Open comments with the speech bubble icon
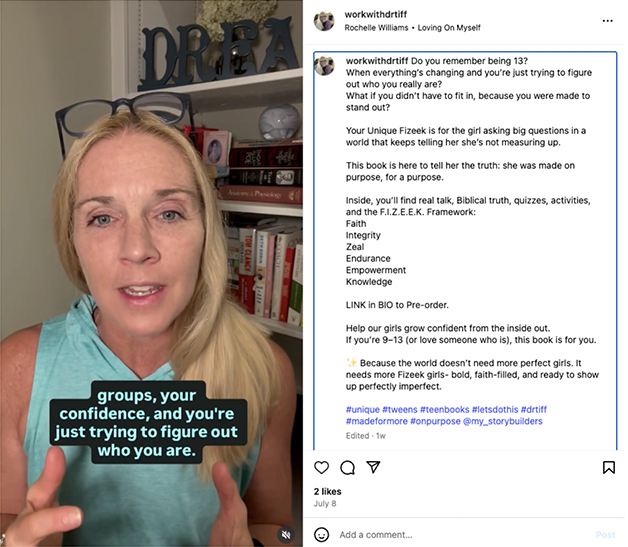 pos(347,467)
